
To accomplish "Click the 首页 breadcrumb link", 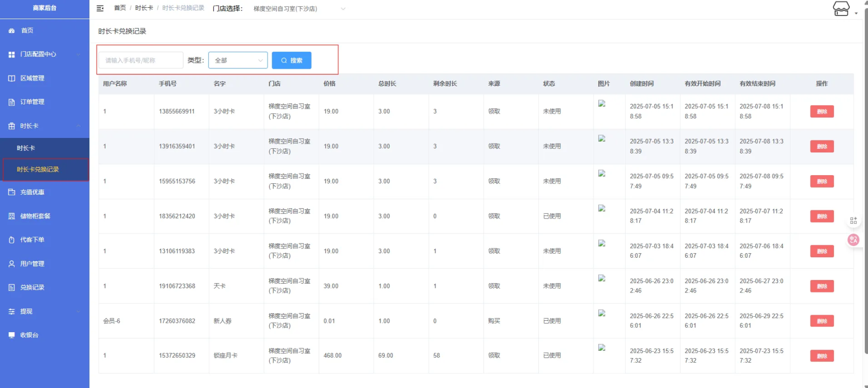I will 120,8.
